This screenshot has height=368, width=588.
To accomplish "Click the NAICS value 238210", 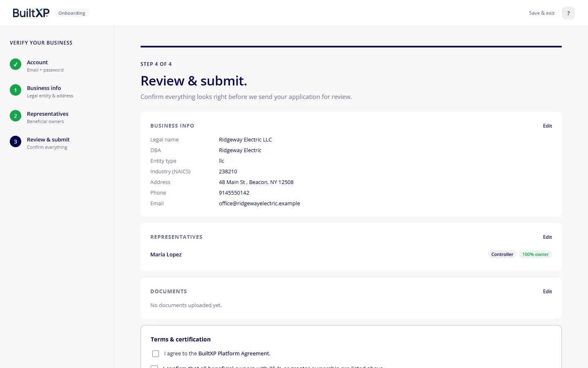I will [228, 172].
